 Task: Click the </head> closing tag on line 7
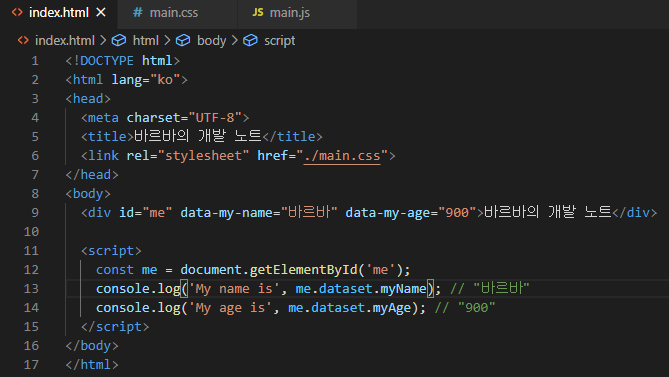pyautogui.click(x=92, y=175)
